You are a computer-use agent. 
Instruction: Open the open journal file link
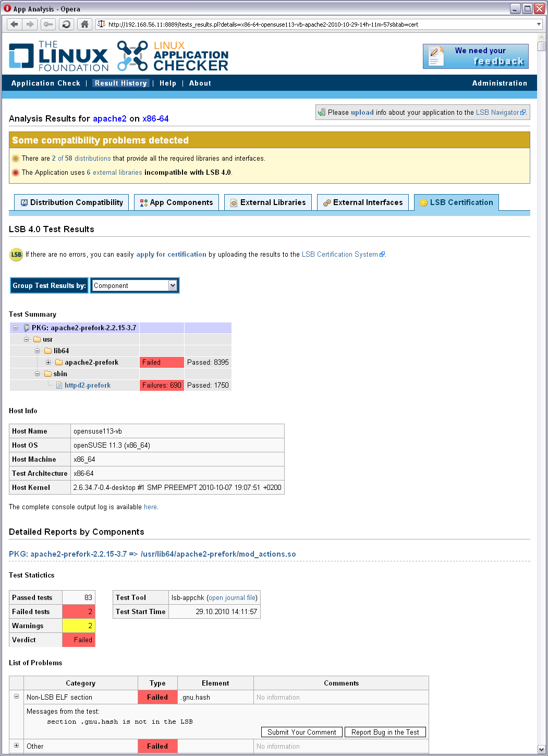(x=232, y=597)
